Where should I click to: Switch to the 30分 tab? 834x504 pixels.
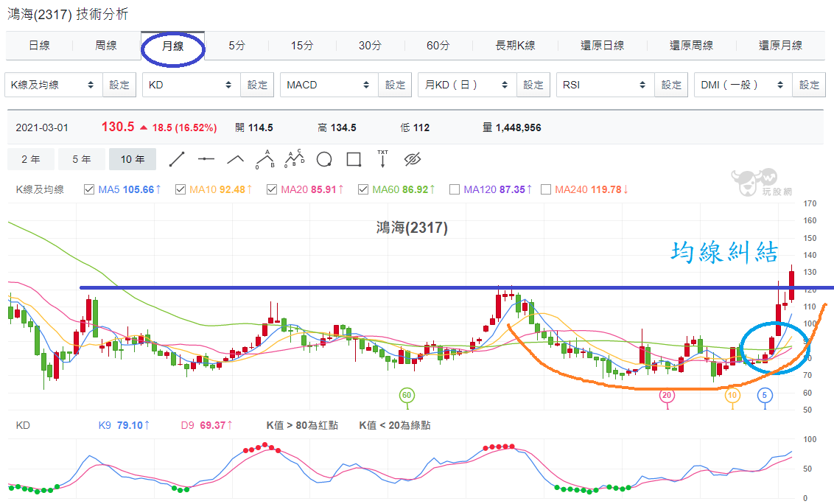370,46
